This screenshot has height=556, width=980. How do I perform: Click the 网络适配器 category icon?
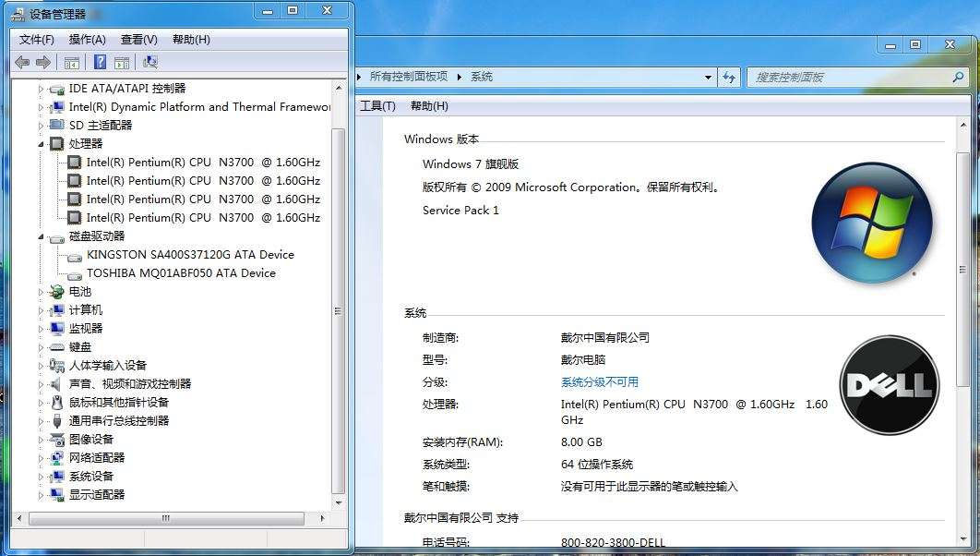coord(57,458)
